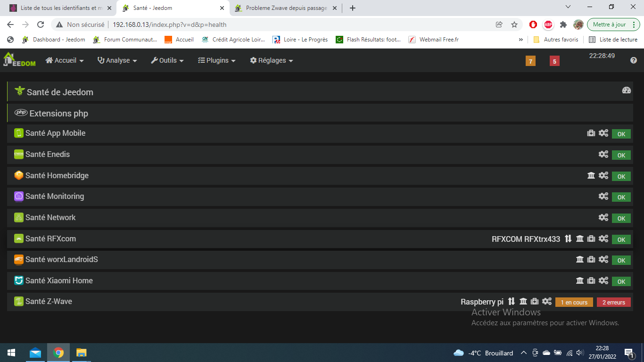The width and height of the screenshot is (644, 362).
Task: Click the medkit icon in Santé Z-Wave row
Action: [535, 302]
